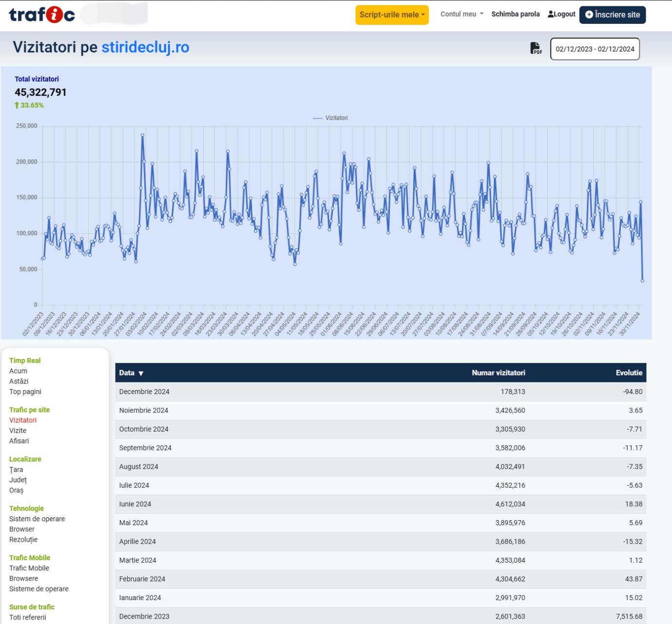Click the Octombrie 2024 row
The width and height of the screenshot is (672, 624).
[381, 429]
